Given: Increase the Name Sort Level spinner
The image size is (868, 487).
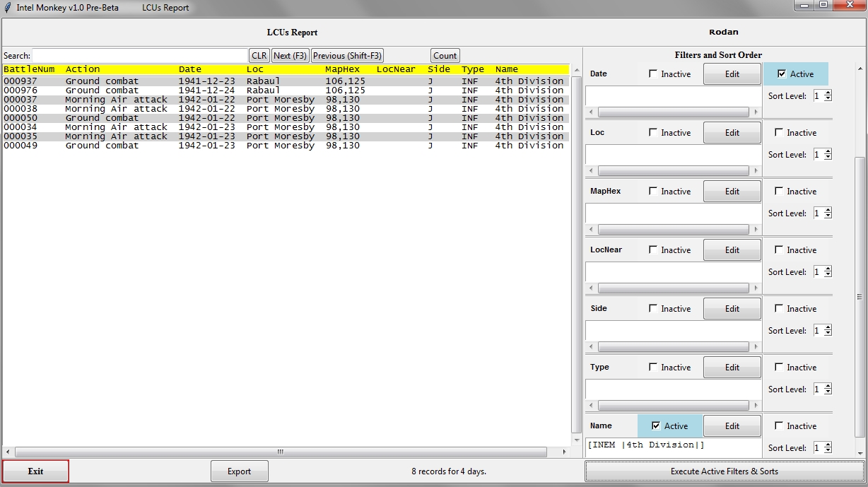Looking at the screenshot, I should [828, 445].
